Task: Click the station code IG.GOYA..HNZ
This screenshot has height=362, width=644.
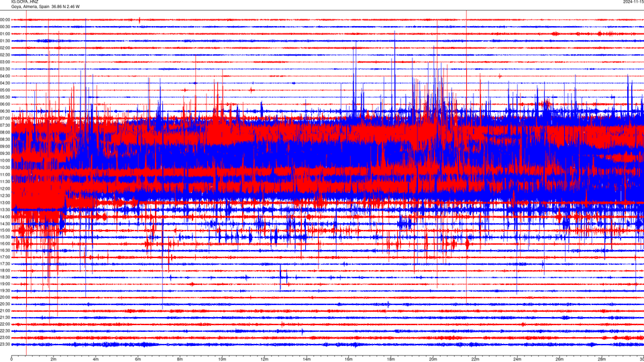Action: [x=25, y=2]
